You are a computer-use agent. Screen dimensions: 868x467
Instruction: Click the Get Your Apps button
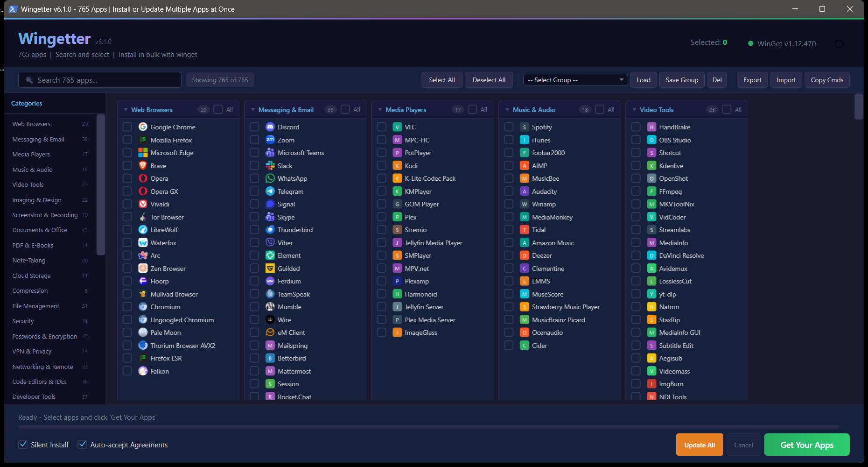click(x=806, y=445)
